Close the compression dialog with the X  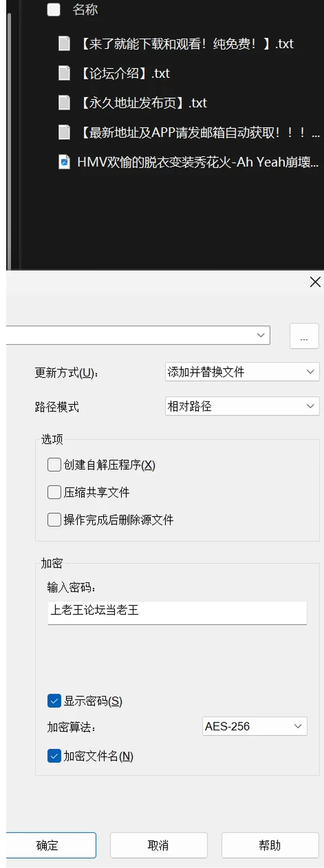point(315,282)
